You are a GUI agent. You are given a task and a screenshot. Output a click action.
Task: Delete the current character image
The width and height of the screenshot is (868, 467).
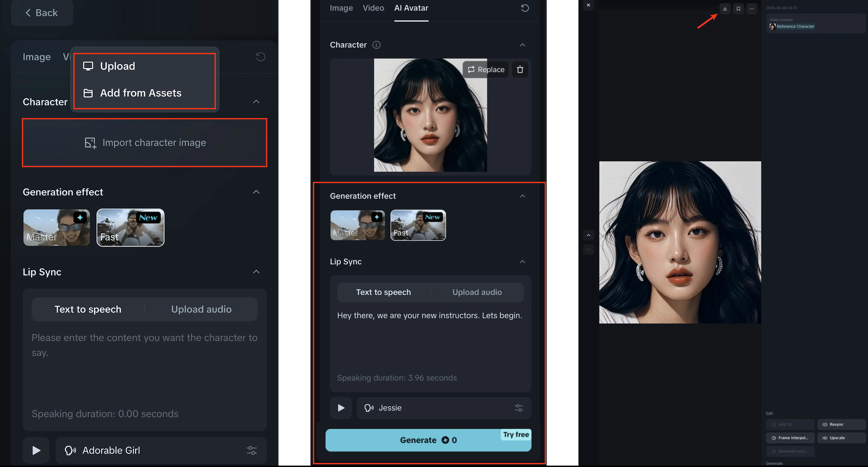tap(520, 69)
